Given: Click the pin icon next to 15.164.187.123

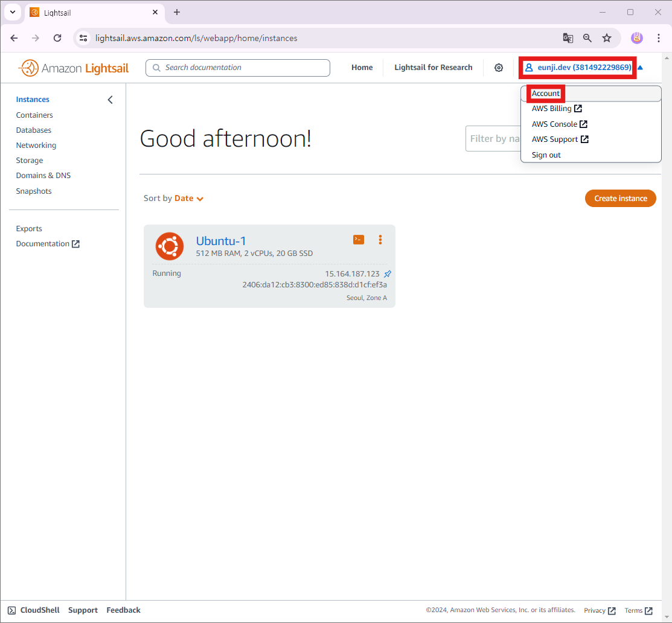Looking at the screenshot, I should coord(388,274).
